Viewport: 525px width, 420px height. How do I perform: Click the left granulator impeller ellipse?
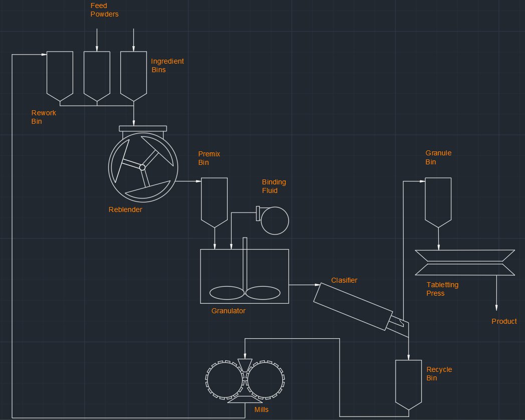[227, 293]
